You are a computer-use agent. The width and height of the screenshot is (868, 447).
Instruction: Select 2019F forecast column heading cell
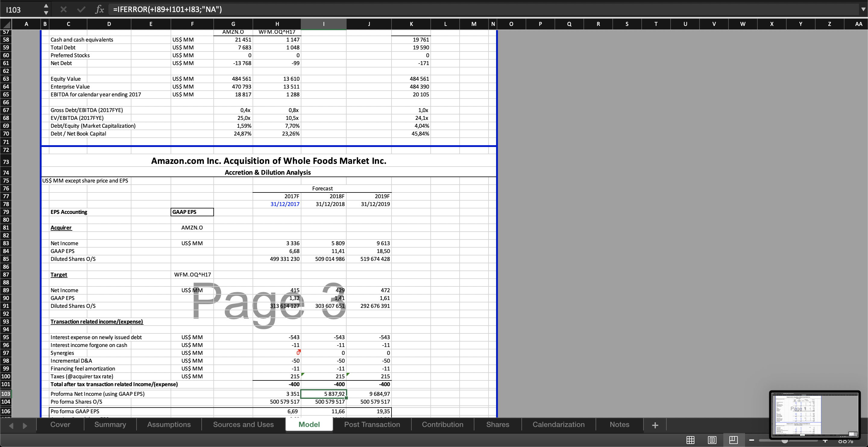(369, 196)
